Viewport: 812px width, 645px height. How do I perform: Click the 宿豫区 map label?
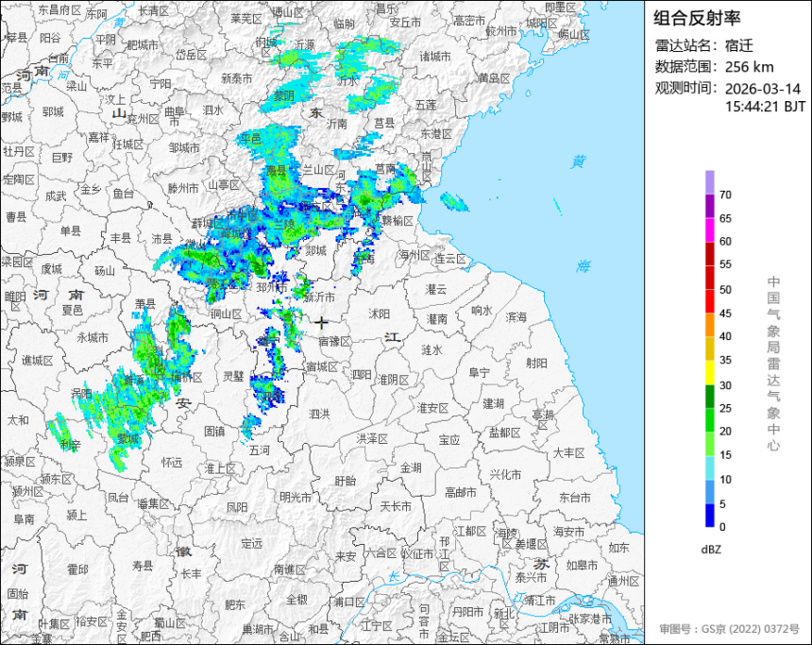[x=334, y=342]
